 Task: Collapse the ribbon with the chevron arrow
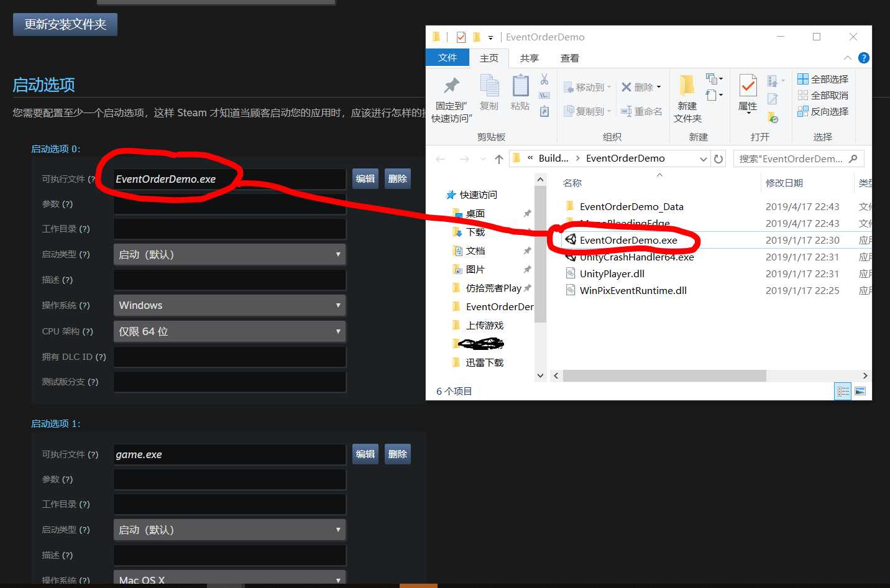point(848,58)
